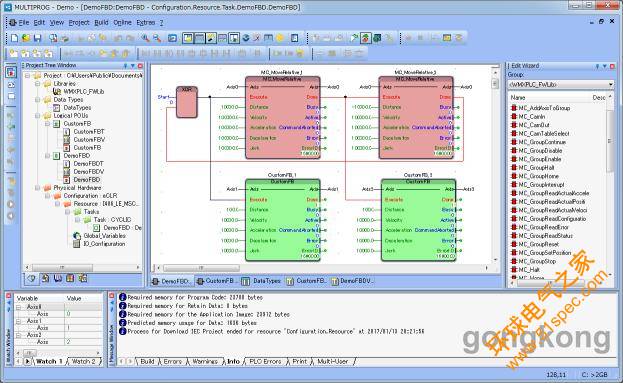Screen dimensions: 623x383
Task: Select the Libraries view tab icon below tree
Action: [58, 279]
